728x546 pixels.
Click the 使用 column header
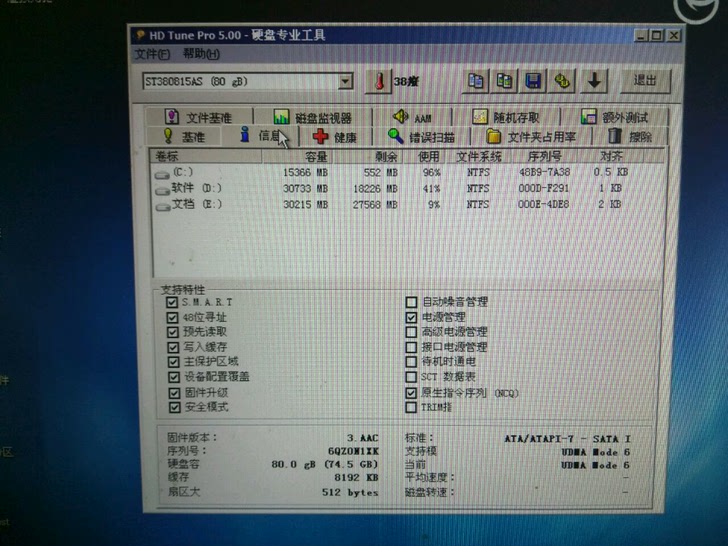tap(426, 156)
